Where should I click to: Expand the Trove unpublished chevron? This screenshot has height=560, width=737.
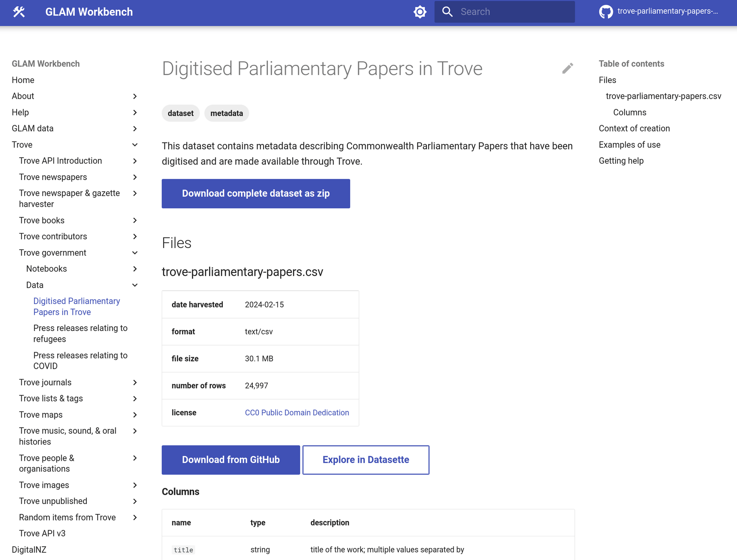pos(135,501)
